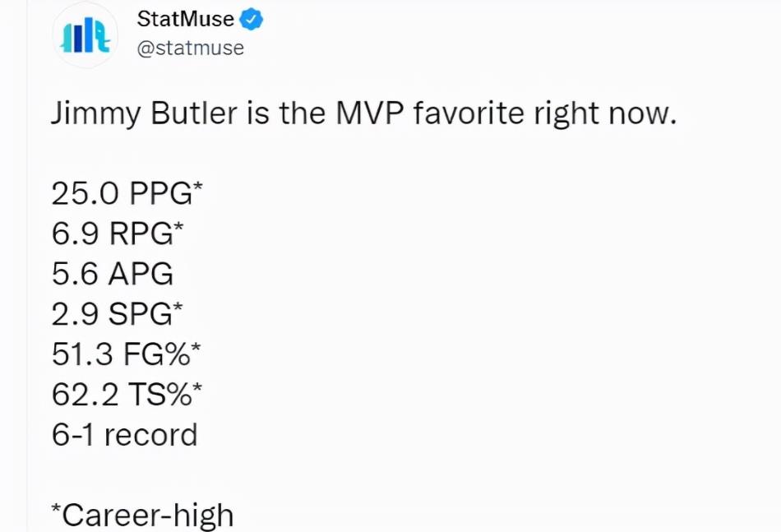Select the word MVP in the tweet
The image size is (781, 532).
click(x=370, y=113)
